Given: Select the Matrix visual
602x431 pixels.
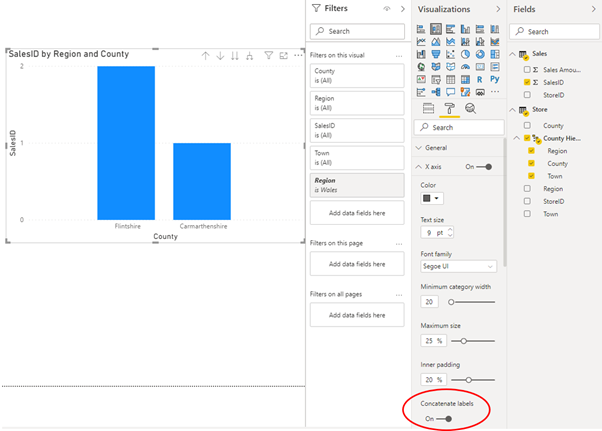Looking at the screenshot, I should (465, 79).
